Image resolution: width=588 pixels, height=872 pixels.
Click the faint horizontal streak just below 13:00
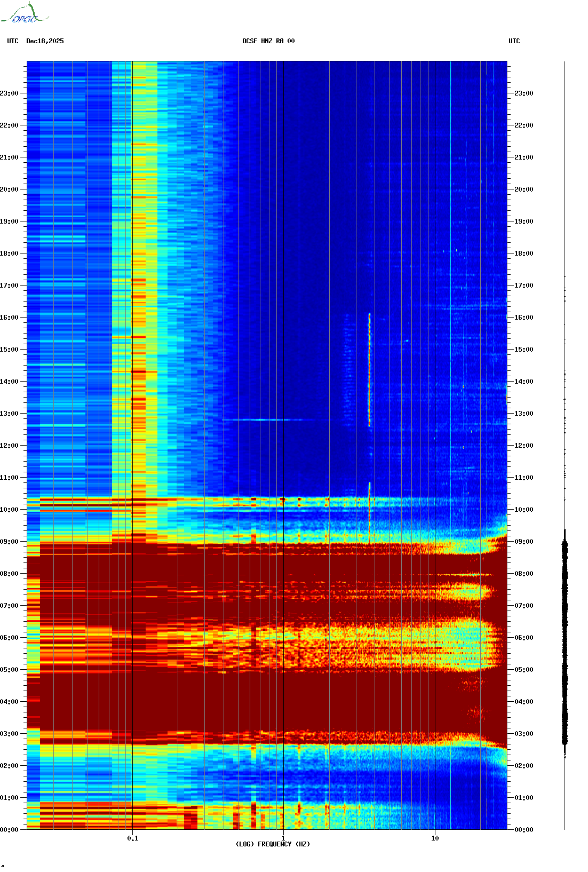click(x=261, y=420)
